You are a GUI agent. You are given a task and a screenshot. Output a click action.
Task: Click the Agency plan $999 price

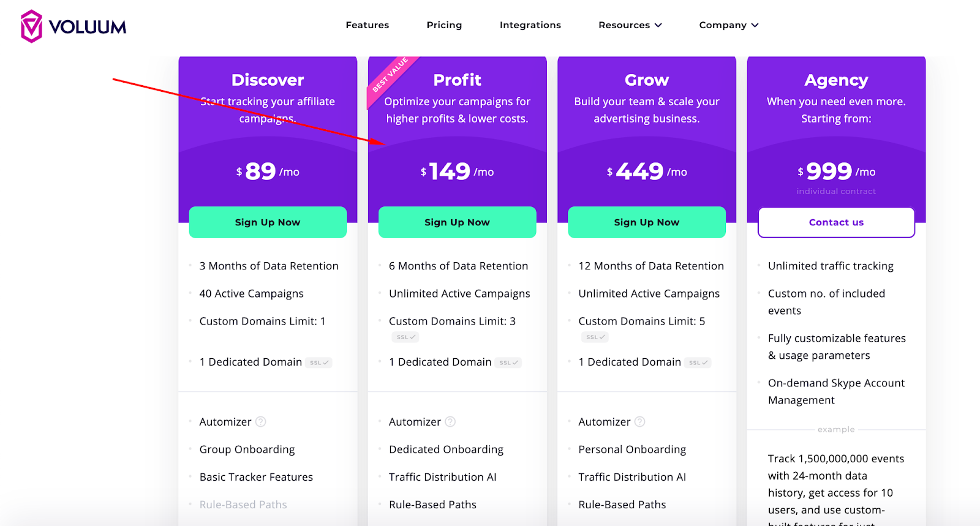pos(836,171)
